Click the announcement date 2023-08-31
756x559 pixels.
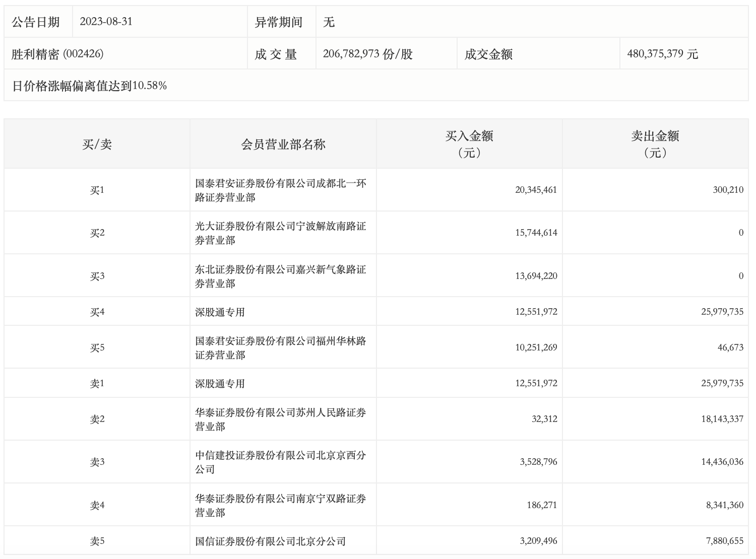(106, 22)
